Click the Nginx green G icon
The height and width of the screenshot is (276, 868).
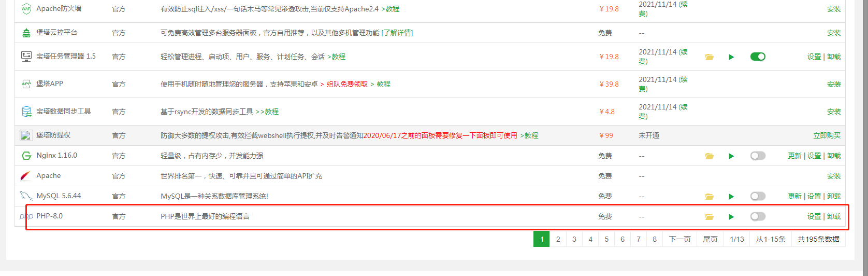[26, 156]
